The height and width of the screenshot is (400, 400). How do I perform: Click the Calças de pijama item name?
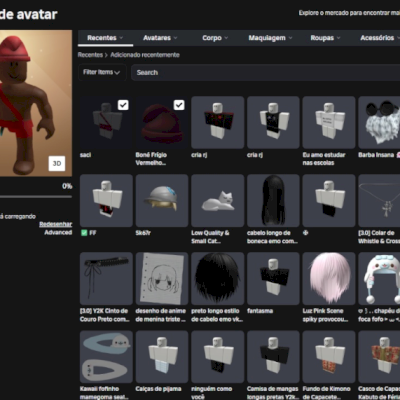pyautogui.click(x=158, y=389)
